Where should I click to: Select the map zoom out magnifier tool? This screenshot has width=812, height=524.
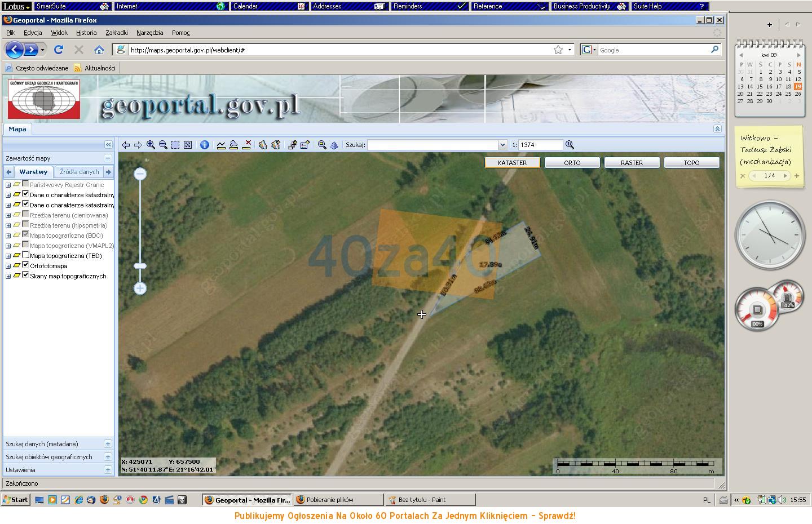pyautogui.click(x=163, y=145)
